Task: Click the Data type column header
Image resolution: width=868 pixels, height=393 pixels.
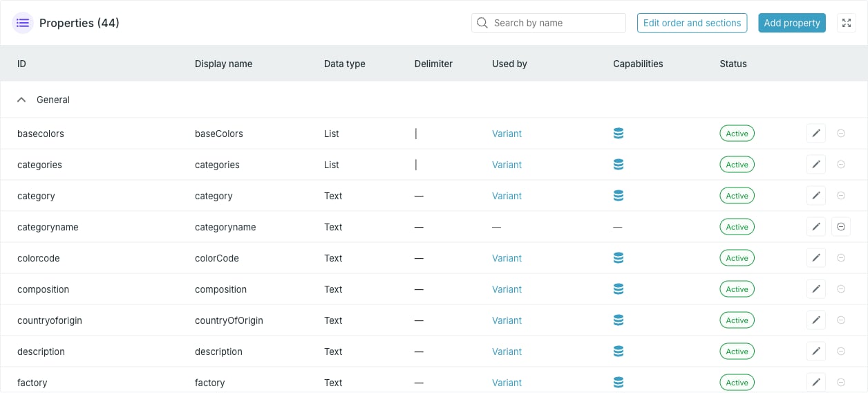Action: coord(344,64)
